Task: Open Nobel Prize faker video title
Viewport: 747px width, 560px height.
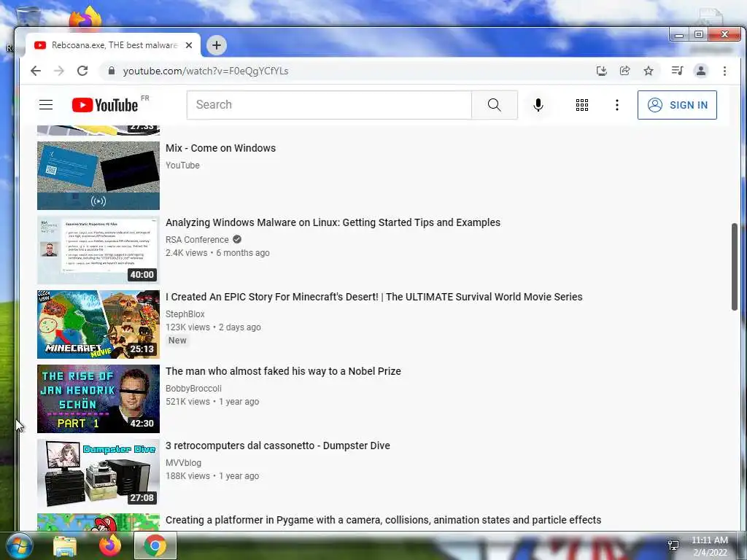Action: [284, 371]
